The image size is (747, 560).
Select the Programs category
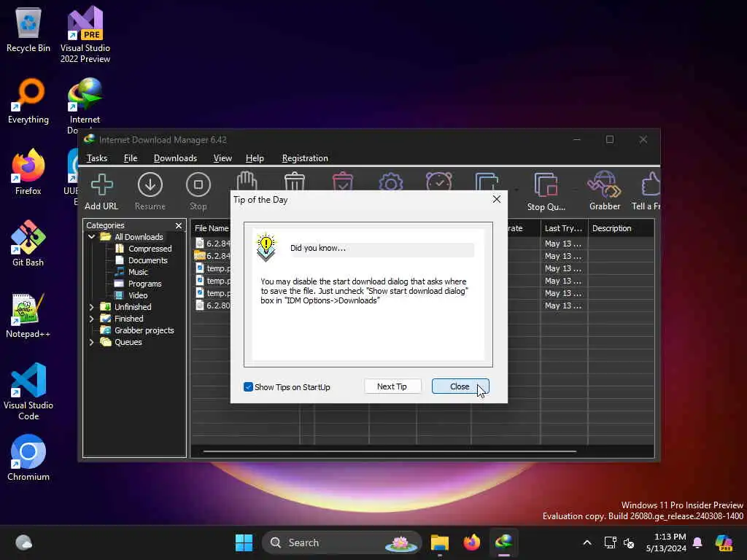(145, 284)
